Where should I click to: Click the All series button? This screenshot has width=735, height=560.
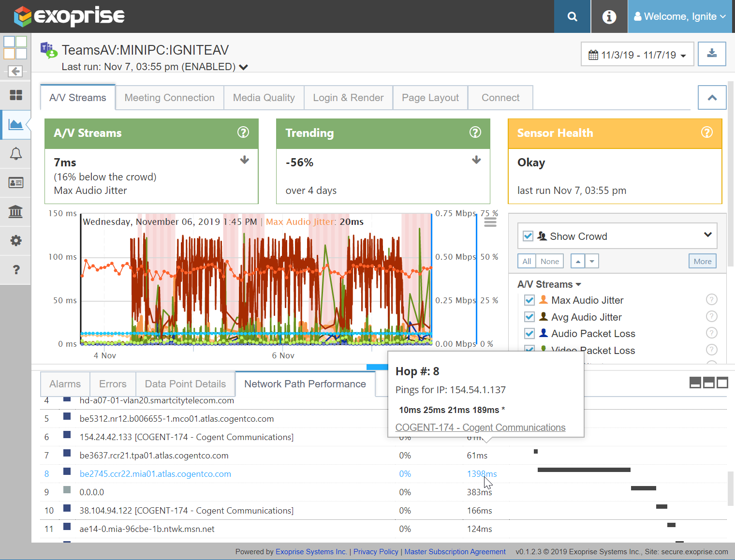[x=527, y=261]
